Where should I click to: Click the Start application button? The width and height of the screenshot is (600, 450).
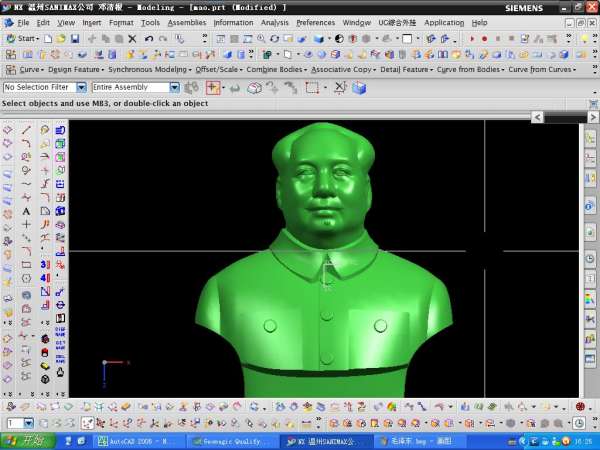pos(23,39)
